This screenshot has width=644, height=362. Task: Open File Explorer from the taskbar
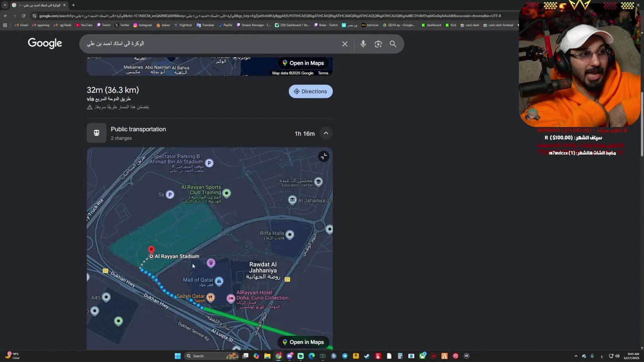[267, 356]
